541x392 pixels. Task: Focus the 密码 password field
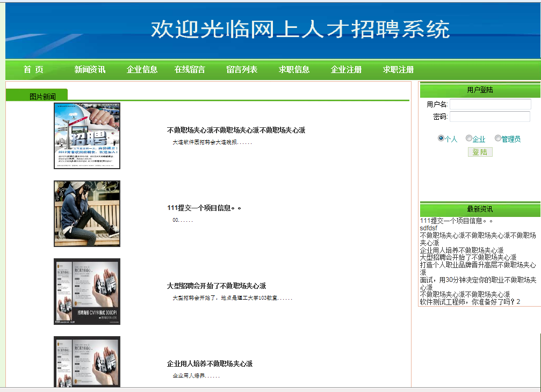coord(489,117)
